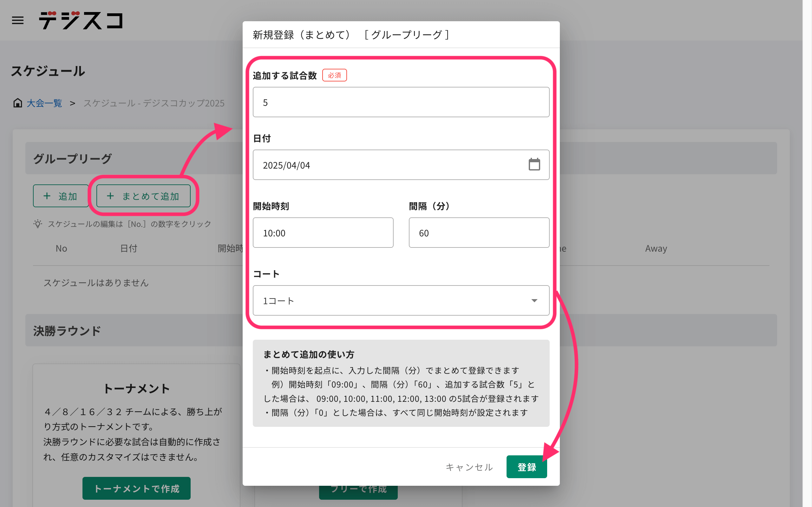Click the トーナメントで作成 button
812x507 pixels.
(x=136, y=488)
